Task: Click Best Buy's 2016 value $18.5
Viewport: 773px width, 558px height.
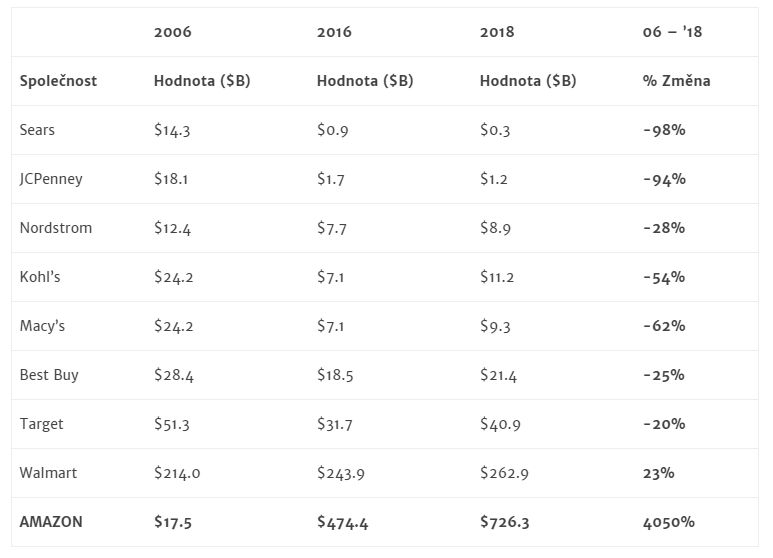Action: (337, 375)
